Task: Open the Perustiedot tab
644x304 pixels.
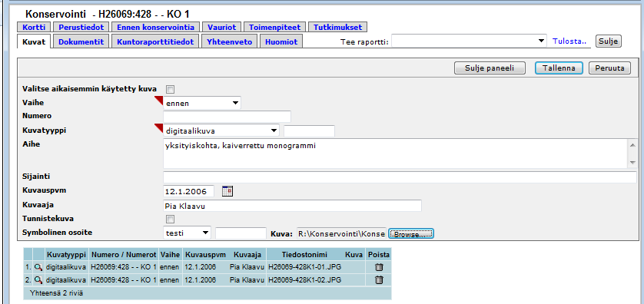Action: [81, 28]
